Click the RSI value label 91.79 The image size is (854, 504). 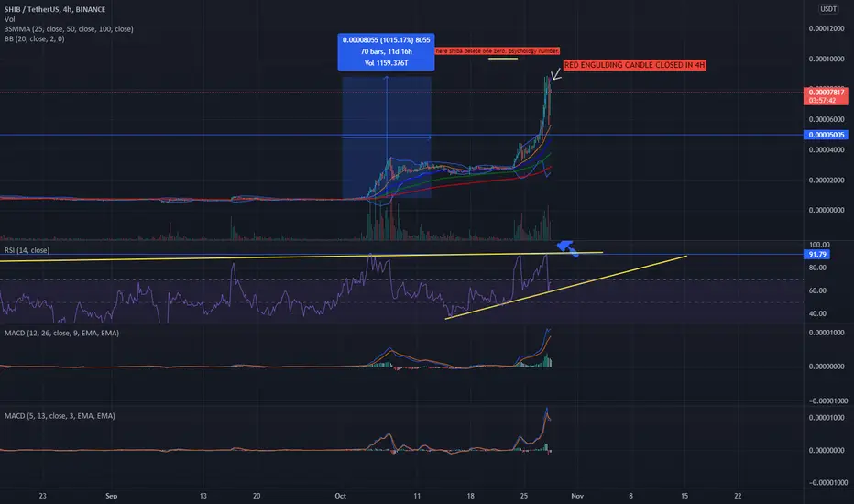pos(817,255)
